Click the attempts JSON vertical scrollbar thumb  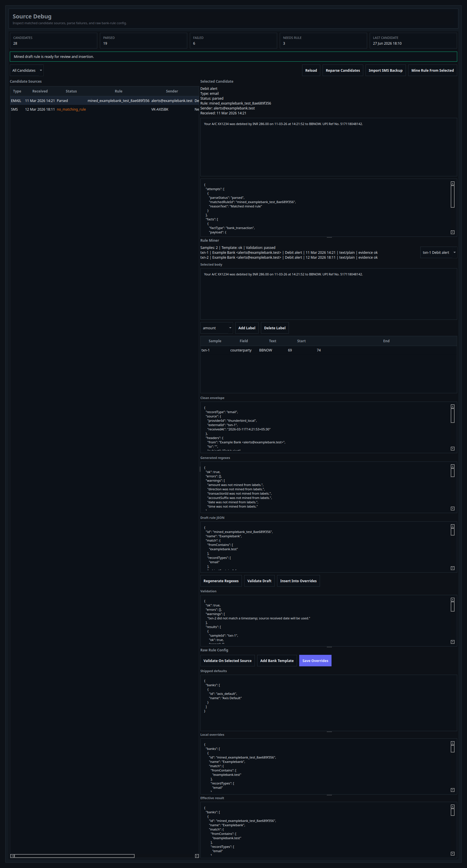pos(453,197)
